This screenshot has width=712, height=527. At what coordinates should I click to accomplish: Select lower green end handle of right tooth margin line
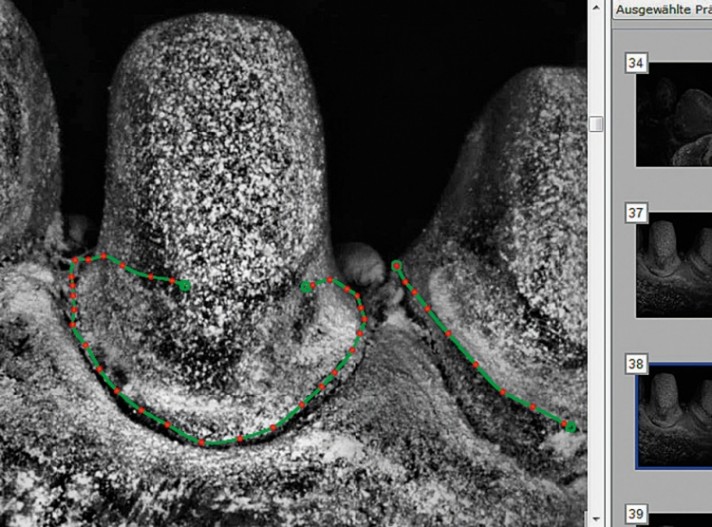(571, 427)
